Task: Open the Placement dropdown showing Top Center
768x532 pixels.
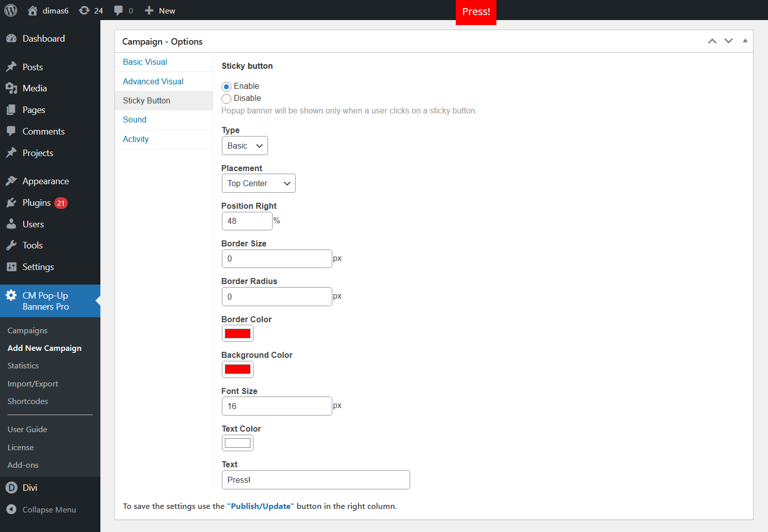Action: click(x=258, y=184)
